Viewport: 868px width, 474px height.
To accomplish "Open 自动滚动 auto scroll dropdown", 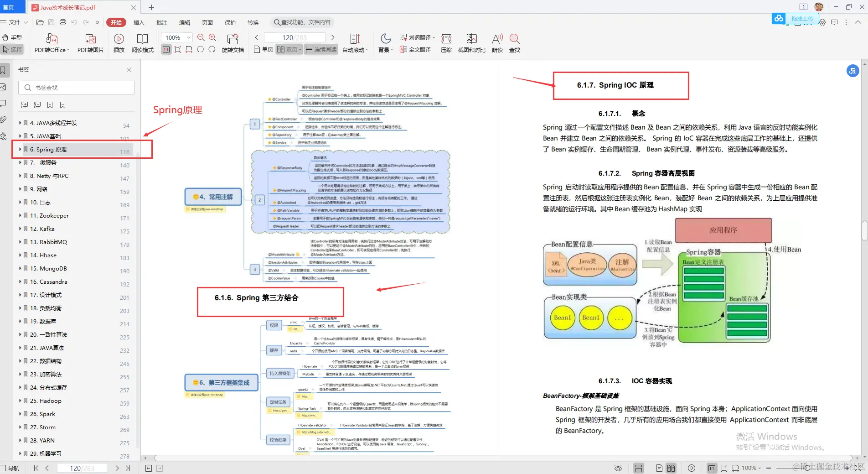I will (x=355, y=43).
